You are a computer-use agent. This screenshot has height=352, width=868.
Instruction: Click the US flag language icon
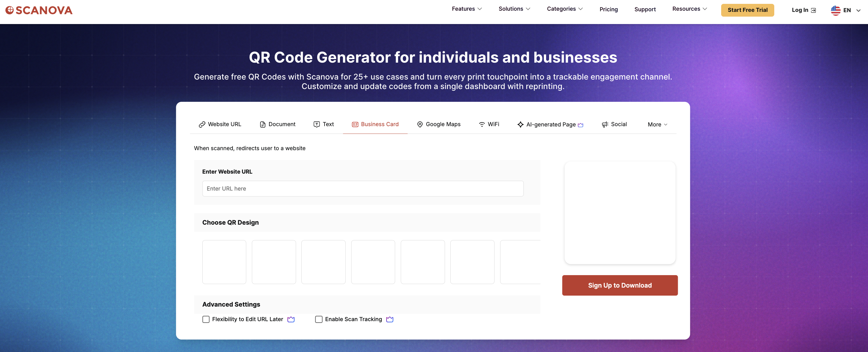click(835, 10)
